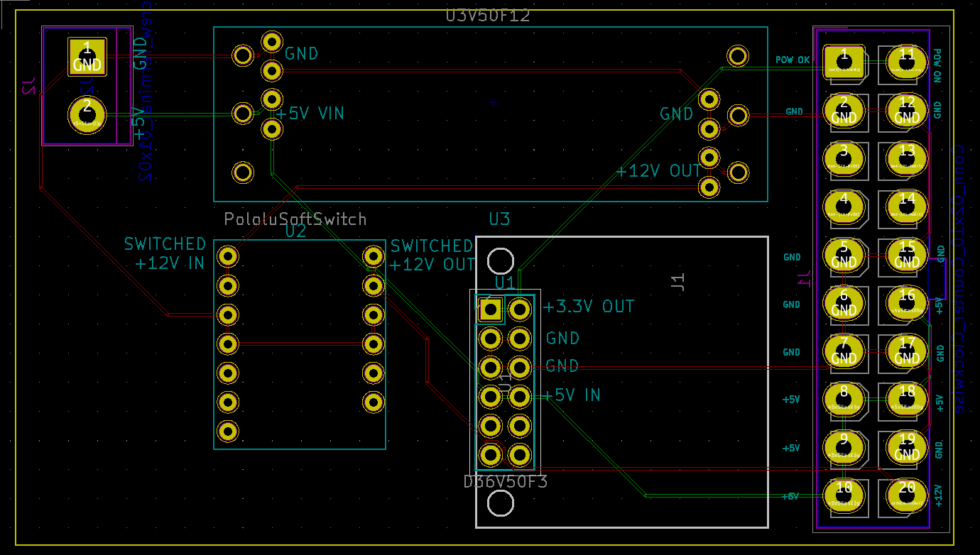
Task: Select ATX connector pad 2 GND
Action: point(844,110)
